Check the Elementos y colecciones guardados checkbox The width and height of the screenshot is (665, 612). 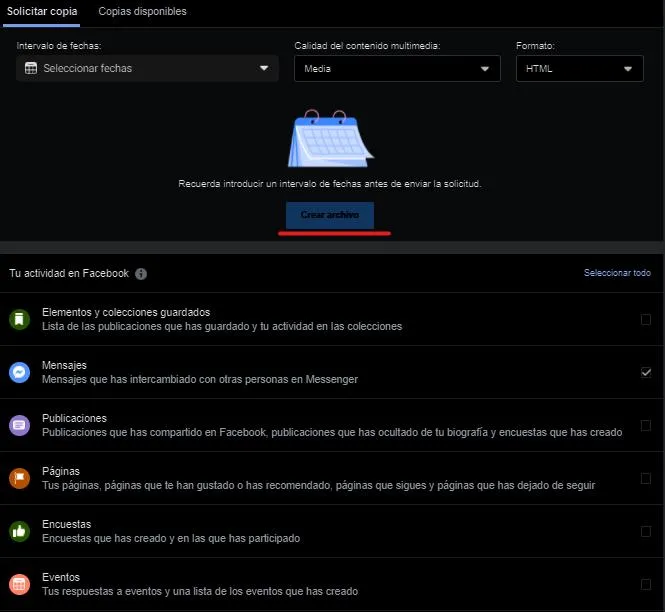[x=645, y=319]
